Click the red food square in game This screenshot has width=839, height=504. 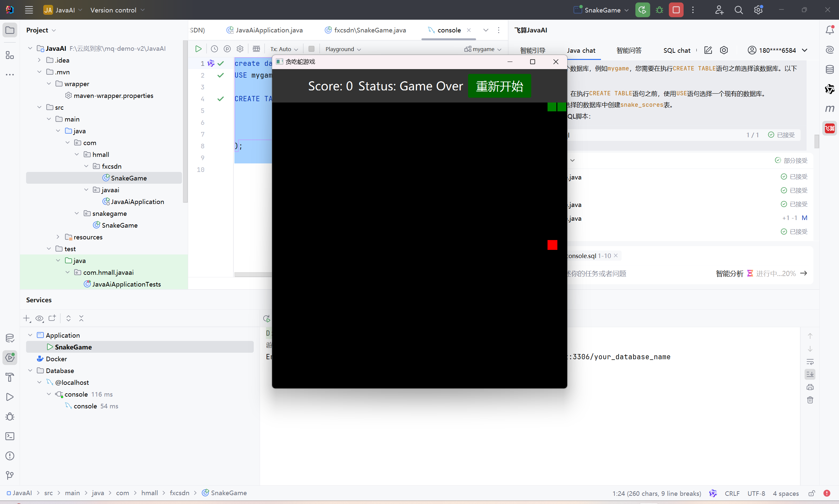pos(552,245)
